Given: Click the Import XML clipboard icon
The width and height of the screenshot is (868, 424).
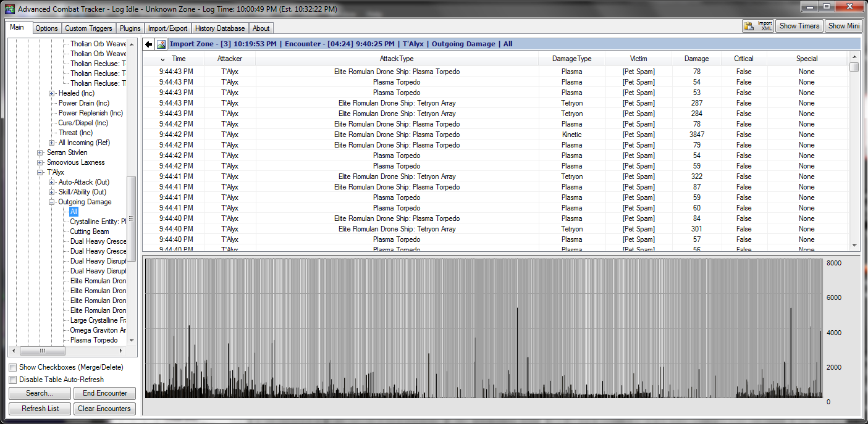Looking at the screenshot, I should 749,26.
